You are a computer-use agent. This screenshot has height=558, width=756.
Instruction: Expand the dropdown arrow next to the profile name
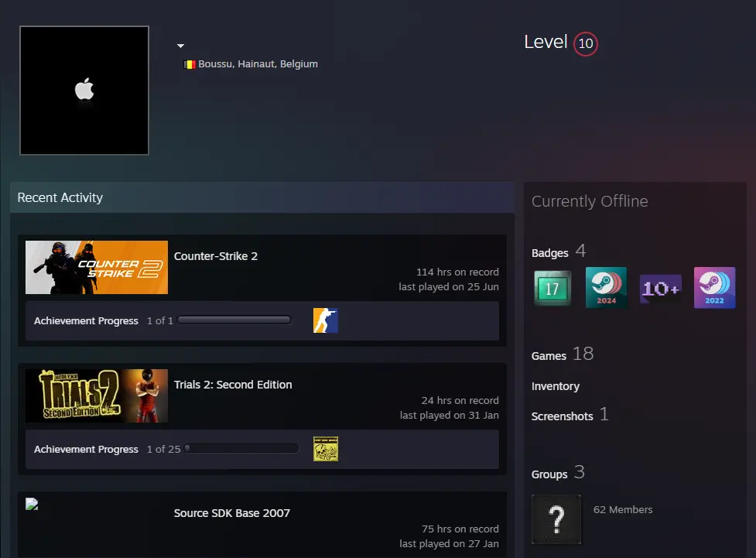(180, 46)
